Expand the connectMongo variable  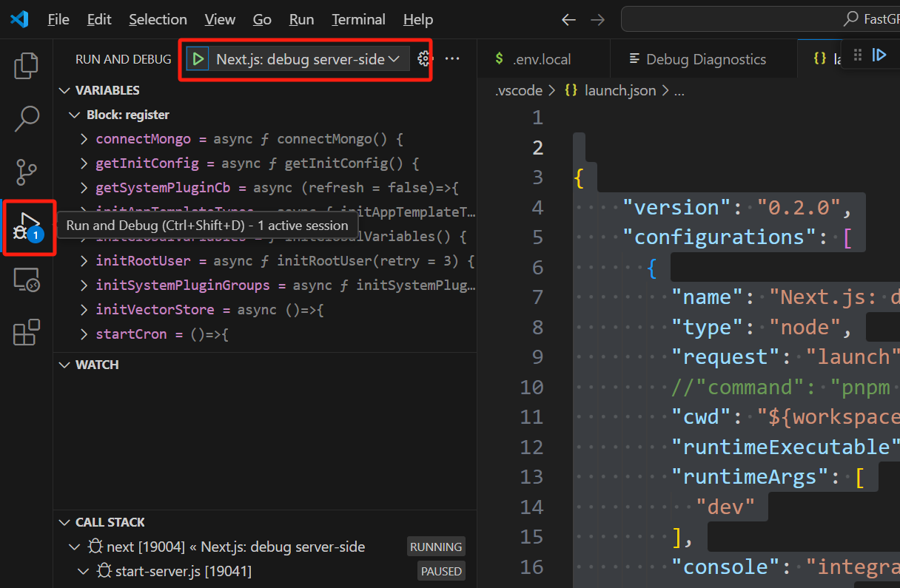[x=83, y=138]
